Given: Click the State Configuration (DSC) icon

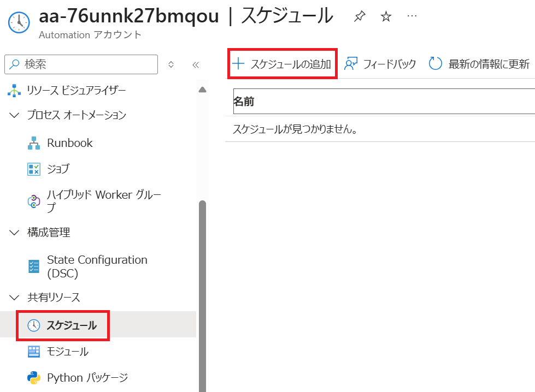Looking at the screenshot, I should coord(34,266).
